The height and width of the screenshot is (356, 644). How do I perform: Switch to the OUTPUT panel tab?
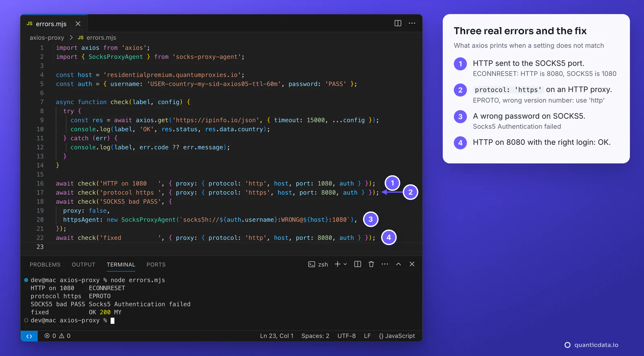84,265
